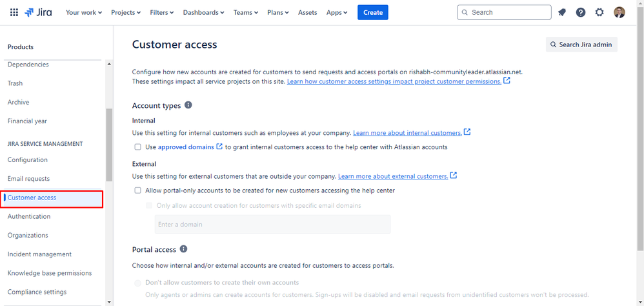644x306 pixels.
Task: Click the blue Create button
Action: pos(373,12)
